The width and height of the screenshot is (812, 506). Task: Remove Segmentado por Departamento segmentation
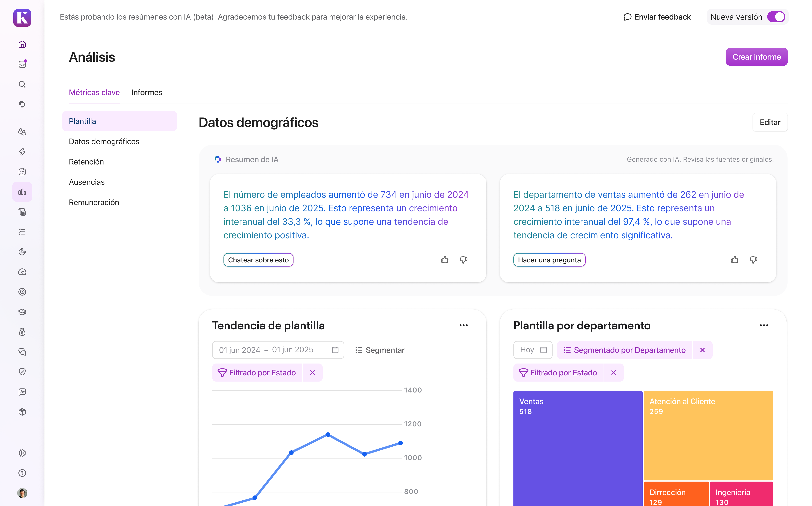pyautogui.click(x=703, y=350)
